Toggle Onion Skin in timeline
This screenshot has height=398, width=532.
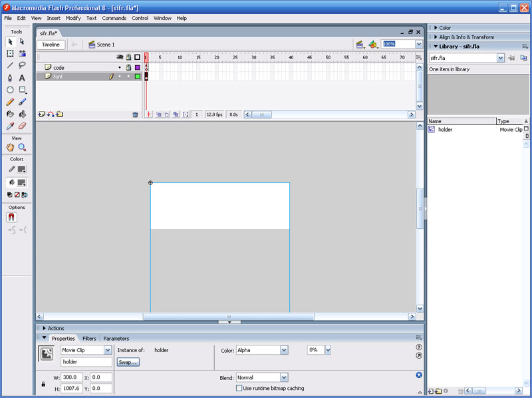158,114
